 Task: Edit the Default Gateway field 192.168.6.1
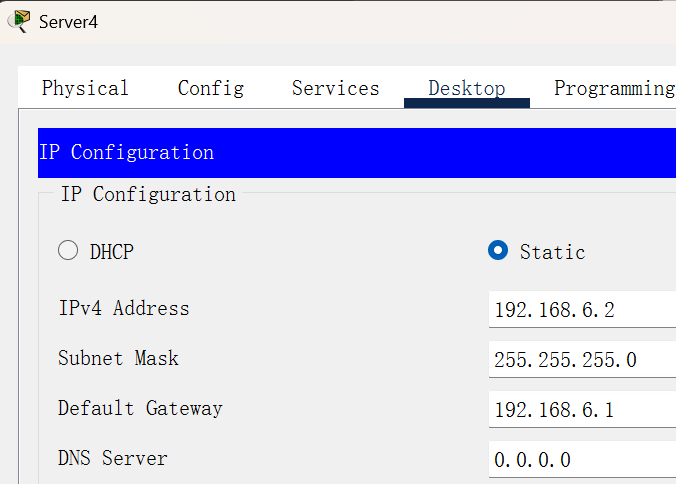coord(582,409)
